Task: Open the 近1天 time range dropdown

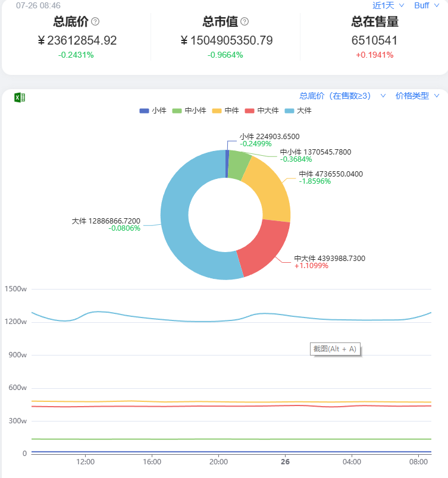Action: pos(389,5)
